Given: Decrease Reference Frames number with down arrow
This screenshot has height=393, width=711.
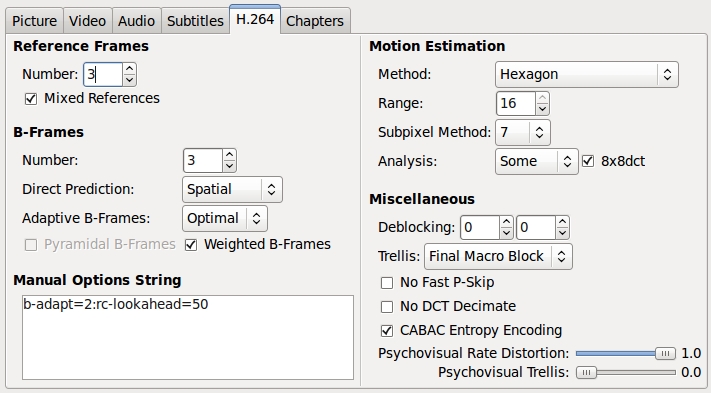Looking at the screenshot, I should tap(129, 80).
